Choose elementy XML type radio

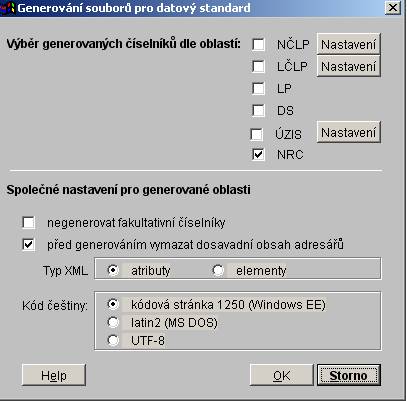click(x=218, y=270)
